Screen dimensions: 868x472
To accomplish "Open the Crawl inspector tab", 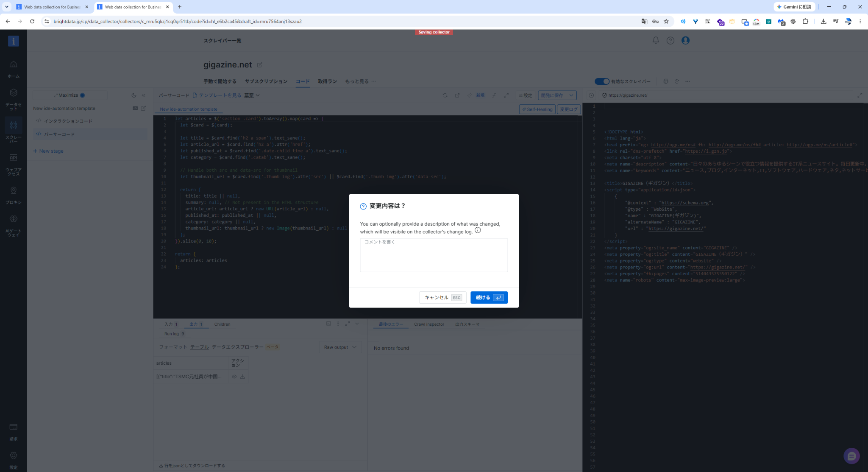I will pos(429,324).
